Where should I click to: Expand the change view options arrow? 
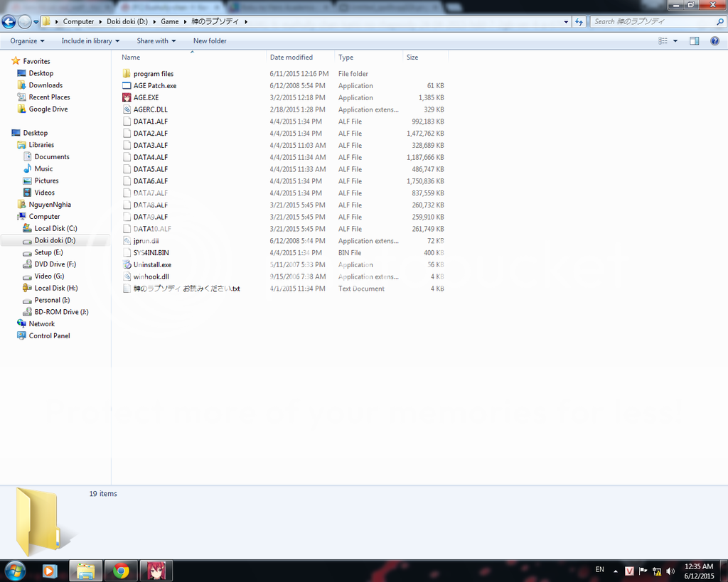pyautogui.click(x=675, y=41)
